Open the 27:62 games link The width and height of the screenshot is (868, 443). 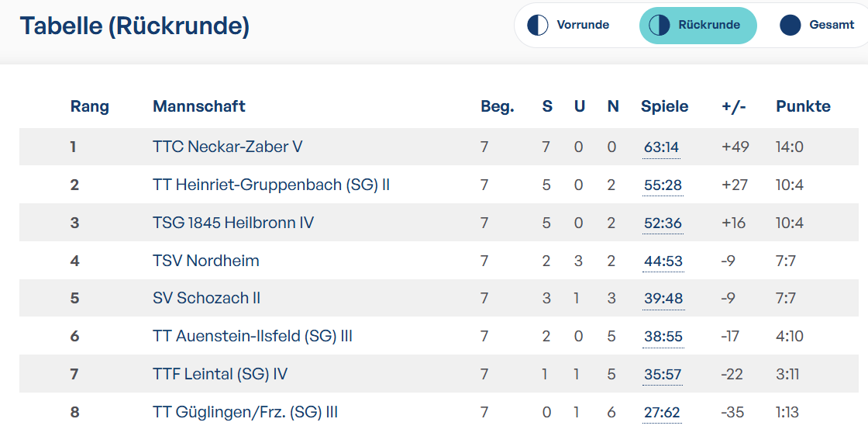[662, 413]
